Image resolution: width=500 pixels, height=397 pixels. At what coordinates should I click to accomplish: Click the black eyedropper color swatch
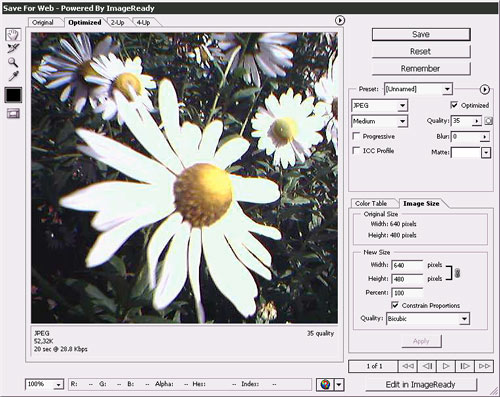click(x=13, y=95)
